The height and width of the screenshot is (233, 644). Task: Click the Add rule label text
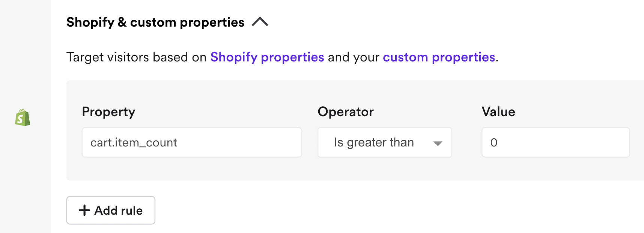[119, 211]
